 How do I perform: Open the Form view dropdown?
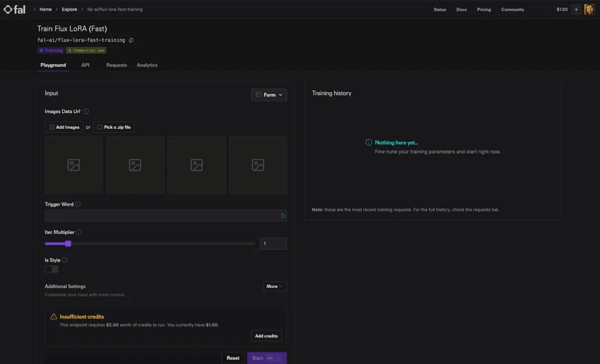click(269, 95)
